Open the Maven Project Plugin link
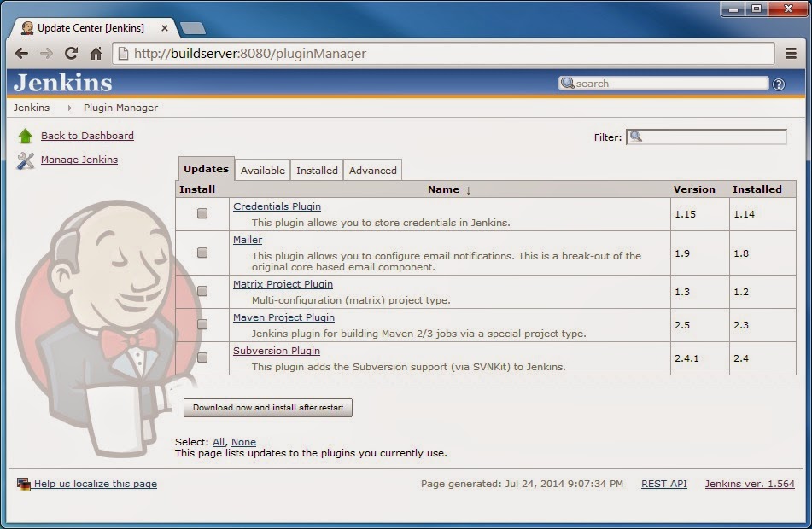The height and width of the screenshot is (529, 812). click(283, 317)
